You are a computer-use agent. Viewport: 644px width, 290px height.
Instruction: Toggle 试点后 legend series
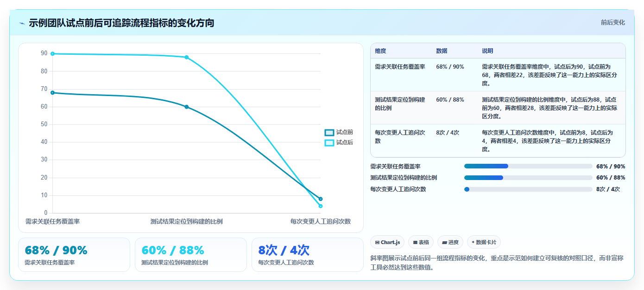click(x=339, y=142)
